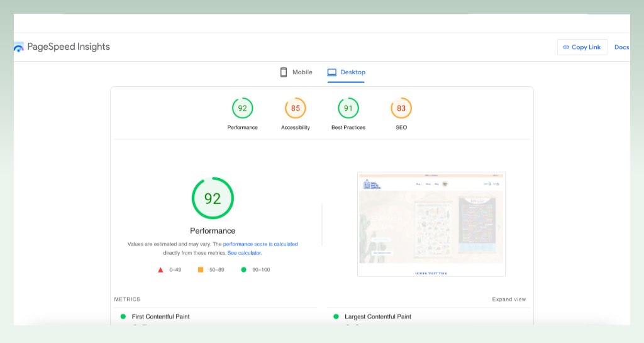Jump to Best Practices score gauge 91

(348, 108)
